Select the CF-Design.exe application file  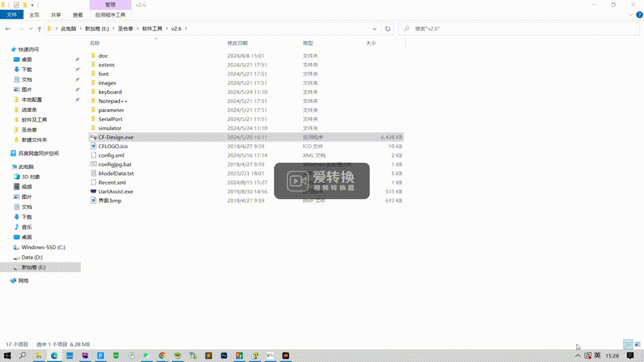coord(115,137)
